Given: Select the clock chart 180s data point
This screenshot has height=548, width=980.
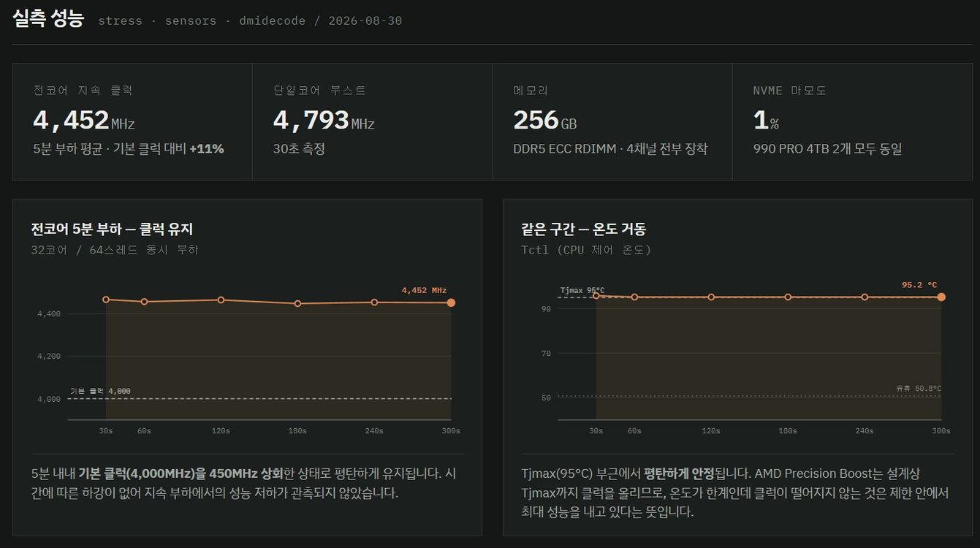Looking at the screenshot, I should coord(297,303).
